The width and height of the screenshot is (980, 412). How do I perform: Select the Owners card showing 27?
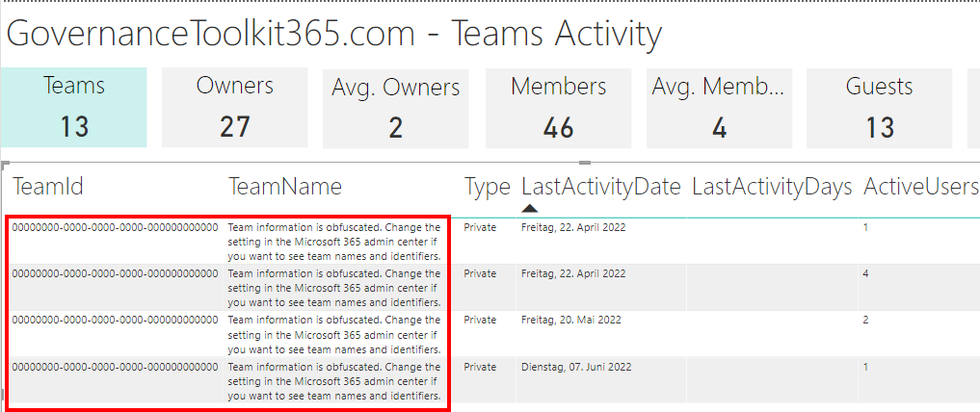point(234,108)
